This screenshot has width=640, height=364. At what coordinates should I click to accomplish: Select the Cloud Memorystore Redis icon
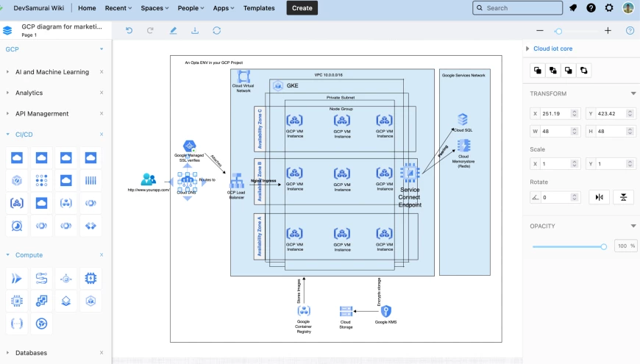463,146
